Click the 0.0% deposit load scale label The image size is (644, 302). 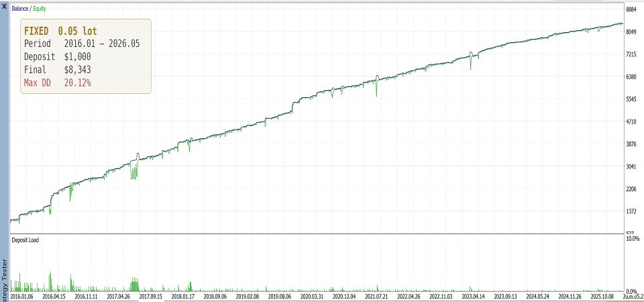pos(631,291)
